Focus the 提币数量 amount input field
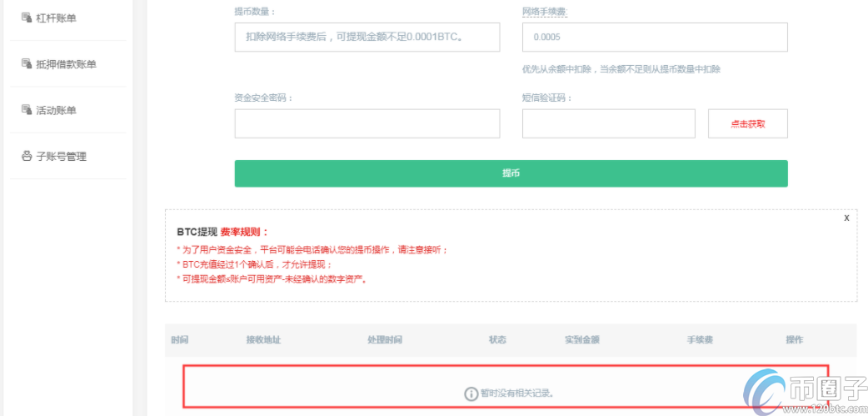This screenshot has height=416, width=868. click(x=367, y=38)
